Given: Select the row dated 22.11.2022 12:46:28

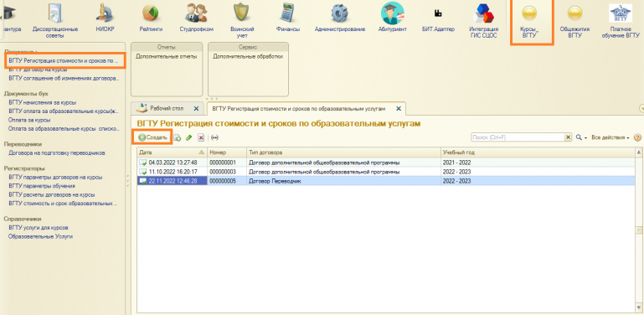Looking at the screenshot, I should pyautogui.click(x=386, y=181).
